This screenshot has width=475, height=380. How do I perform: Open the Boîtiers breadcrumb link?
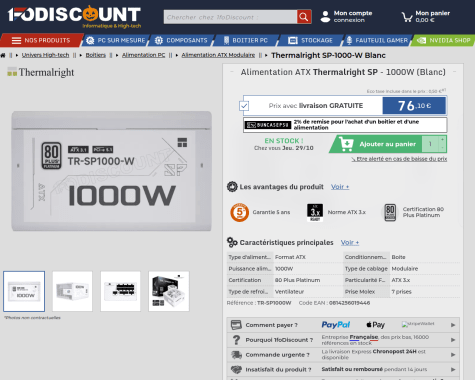(96, 55)
